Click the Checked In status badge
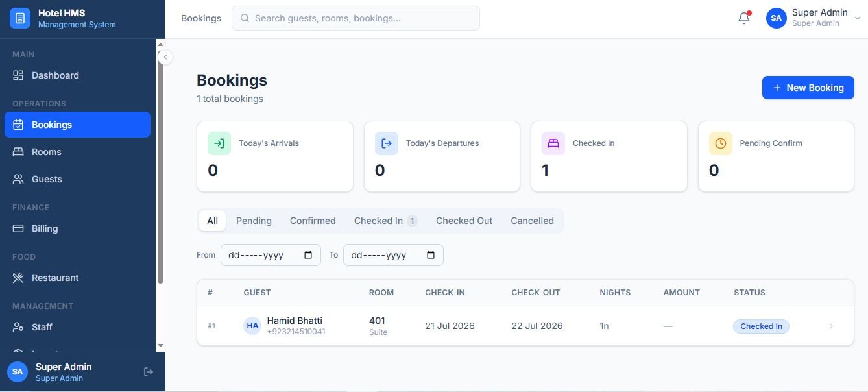This screenshot has width=868, height=392. click(x=761, y=326)
